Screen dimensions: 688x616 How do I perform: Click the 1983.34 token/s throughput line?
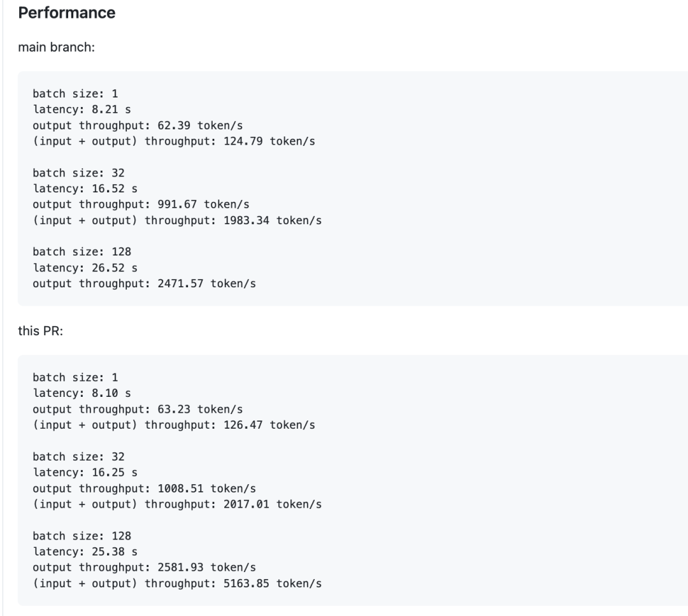pyautogui.click(x=177, y=220)
